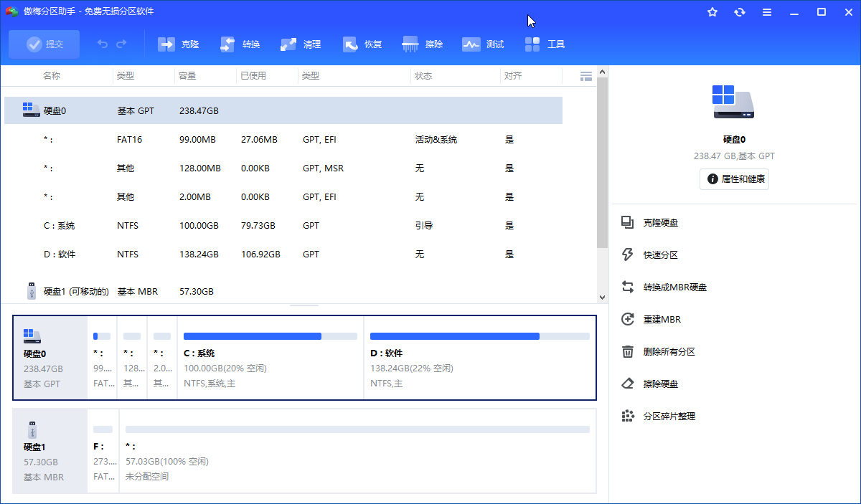This screenshot has height=504, width=861.
Task: Select the 2.0MB partition block in disk map
Action: click(x=162, y=358)
